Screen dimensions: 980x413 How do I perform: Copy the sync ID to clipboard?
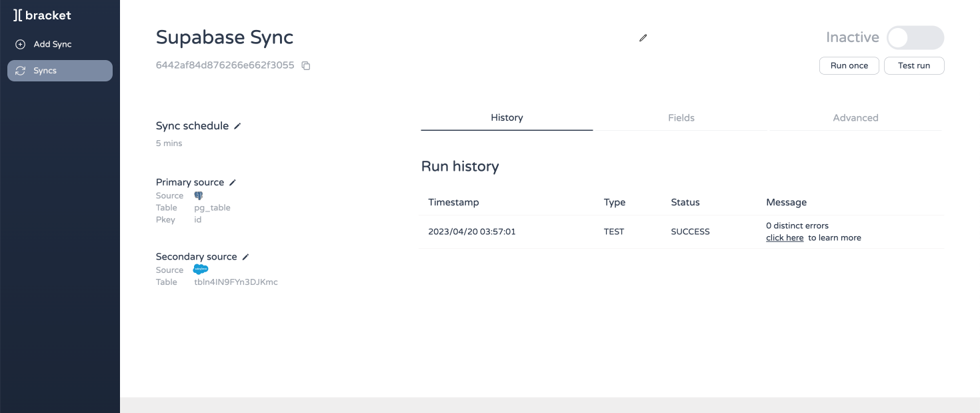pos(306,65)
